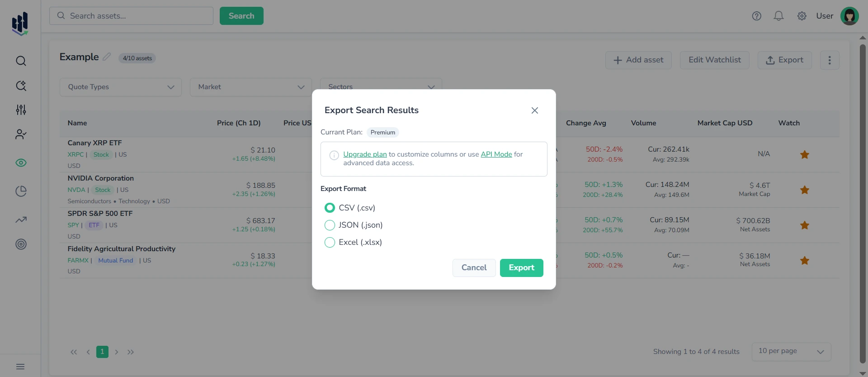Click the user profile check sidebar icon
Screen dimensions: 868x377
pyautogui.click(x=21, y=134)
